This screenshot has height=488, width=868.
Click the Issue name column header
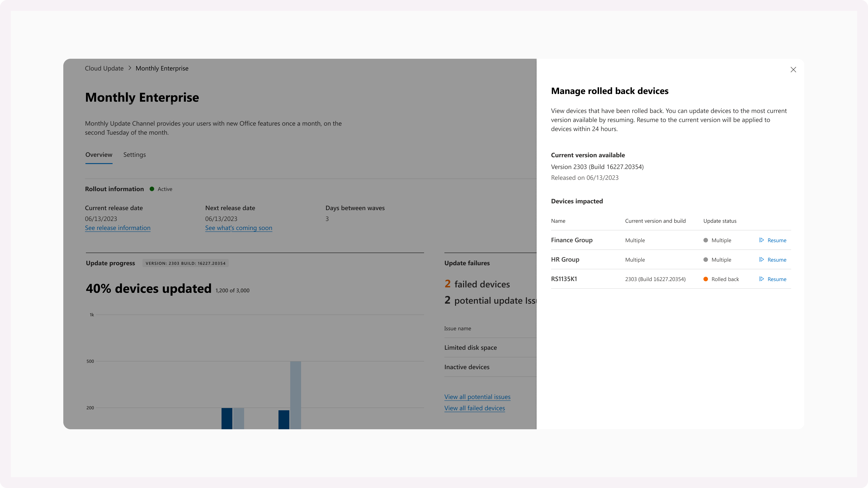[458, 328]
